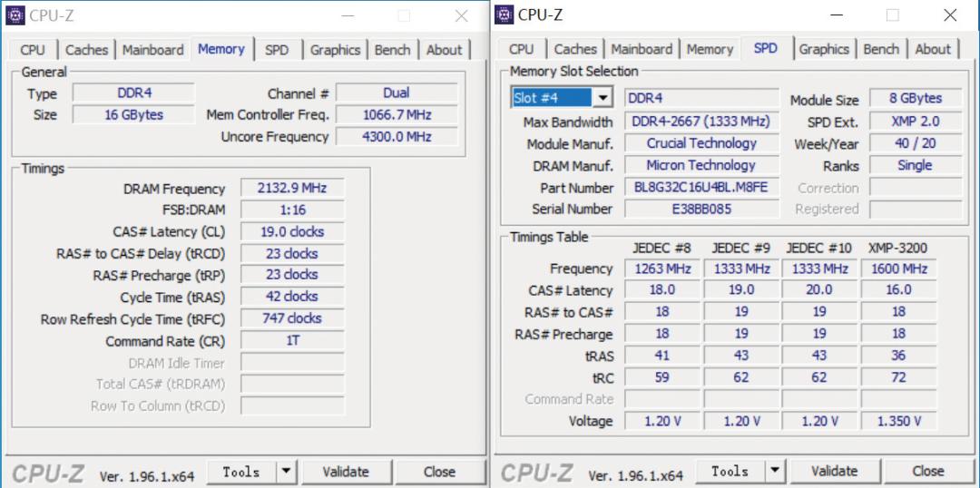
Task: Open Bench tab in the right window
Action: coord(881,49)
